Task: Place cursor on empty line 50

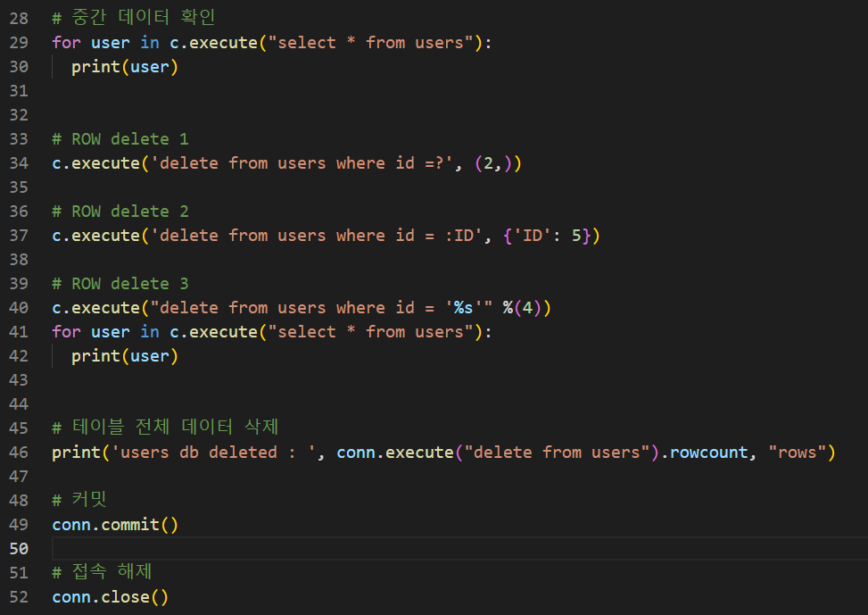Action: [459, 549]
